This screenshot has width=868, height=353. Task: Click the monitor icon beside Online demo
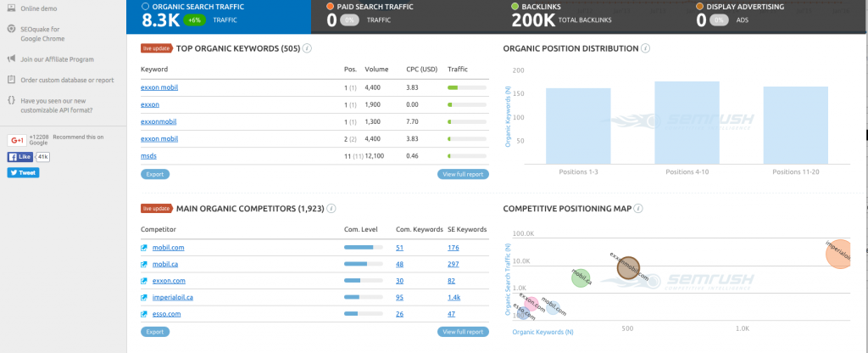tap(11, 8)
